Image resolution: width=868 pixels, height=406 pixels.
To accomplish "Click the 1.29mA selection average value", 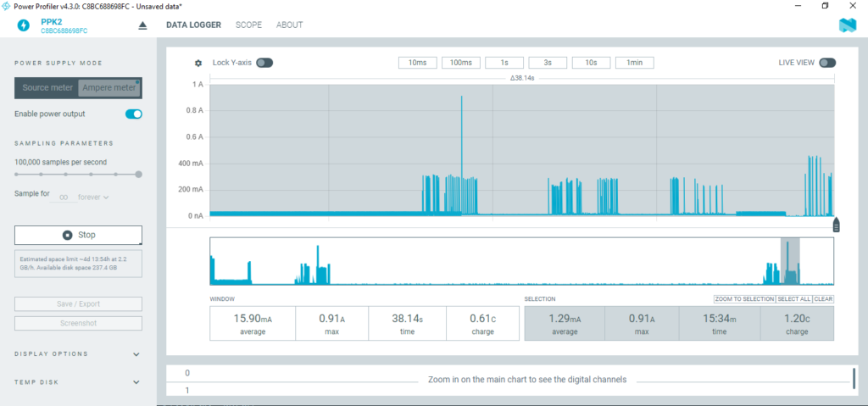I will (564, 319).
